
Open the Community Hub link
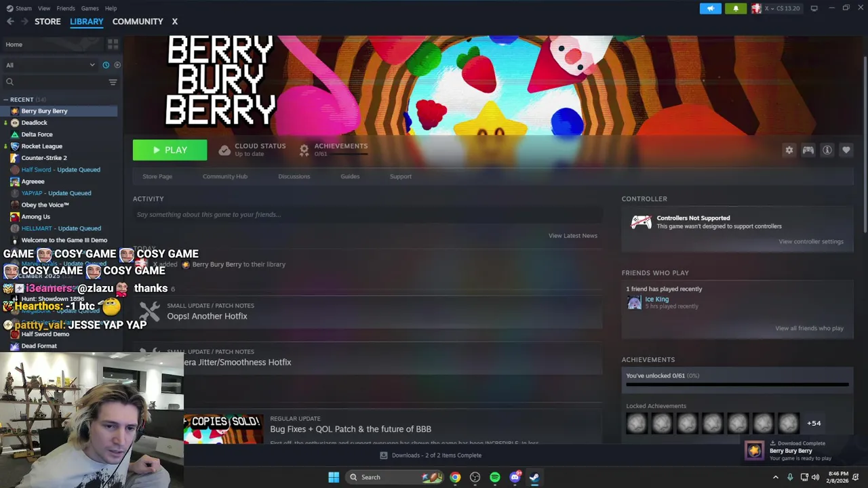225,176
